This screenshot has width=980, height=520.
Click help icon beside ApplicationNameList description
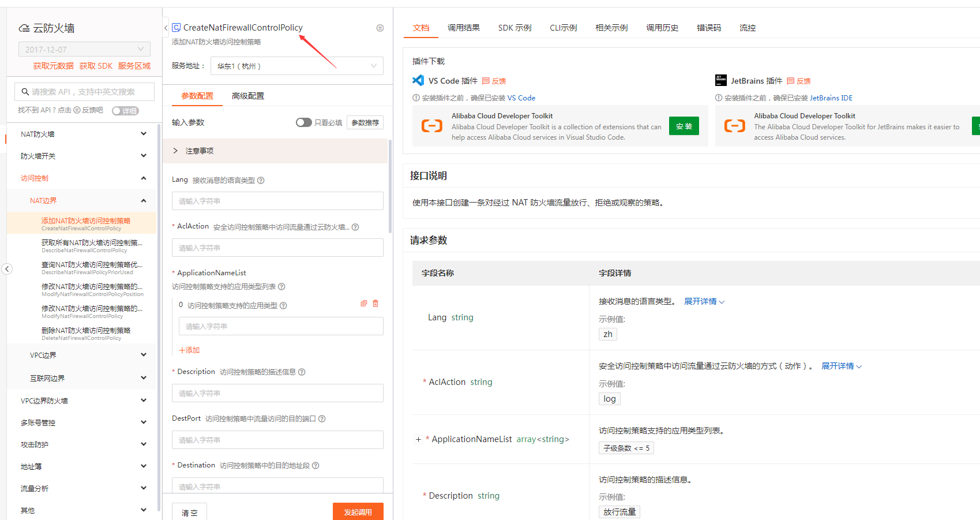point(281,286)
